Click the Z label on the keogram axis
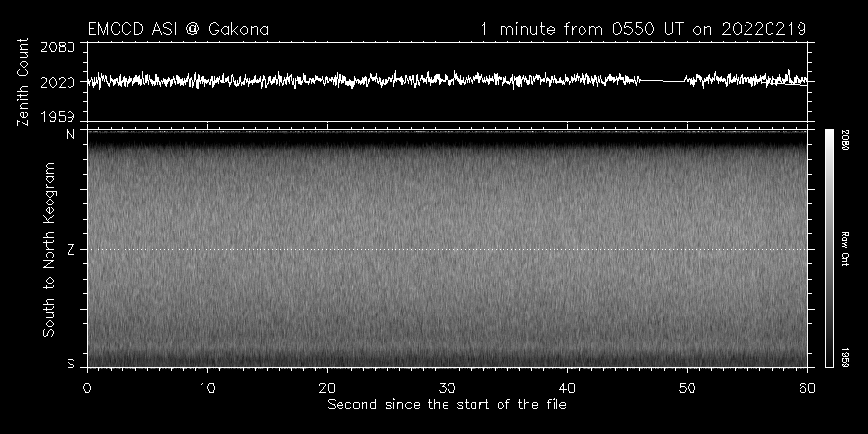Image resolution: width=868 pixels, height=434 pixels. 70,250
